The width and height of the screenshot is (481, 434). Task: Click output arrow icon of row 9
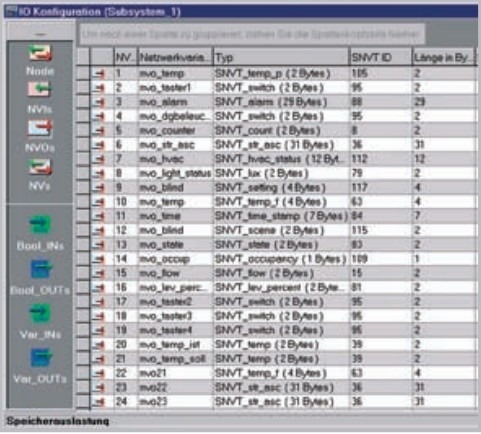[99, 188]
